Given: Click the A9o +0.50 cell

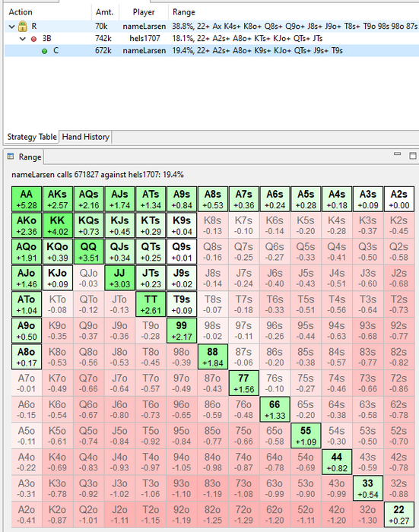Looking at the screenshot, I should tap(27, 331).
